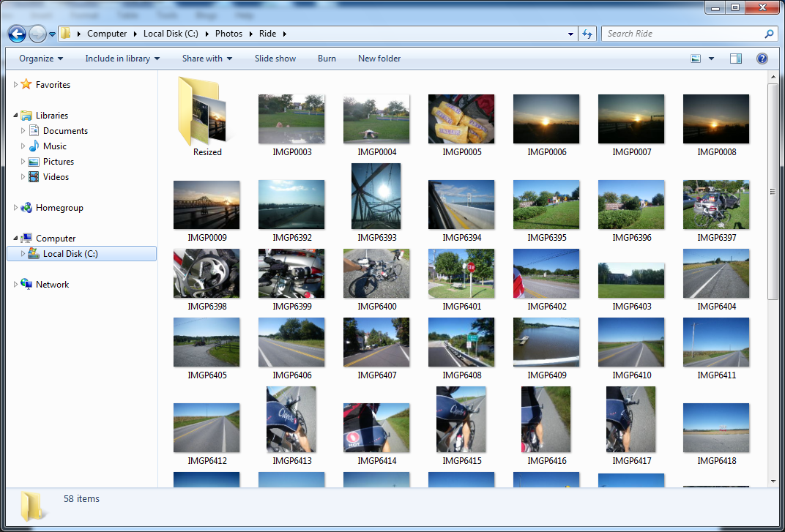Open the Help question mark icon
This screenshot has width=785, height=532.
click(762, 59)
